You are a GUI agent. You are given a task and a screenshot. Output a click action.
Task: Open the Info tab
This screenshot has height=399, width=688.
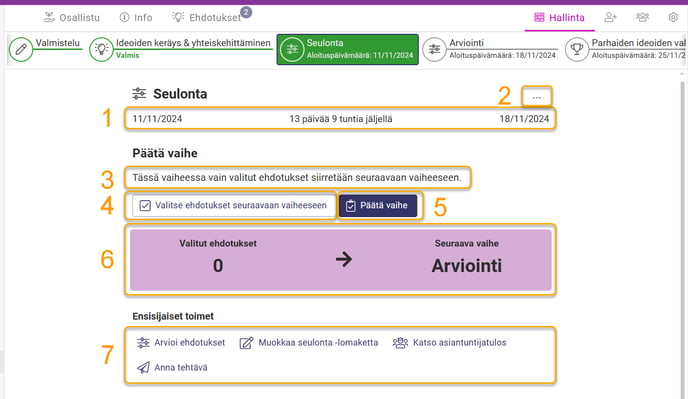(136, 18)
